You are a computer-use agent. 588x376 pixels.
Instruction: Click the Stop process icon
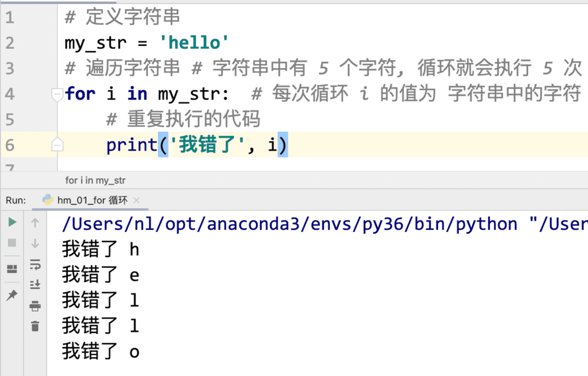[12, 243]
